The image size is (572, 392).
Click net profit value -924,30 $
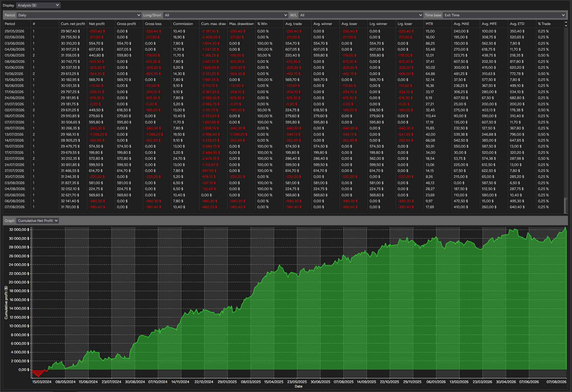[97, 74]
